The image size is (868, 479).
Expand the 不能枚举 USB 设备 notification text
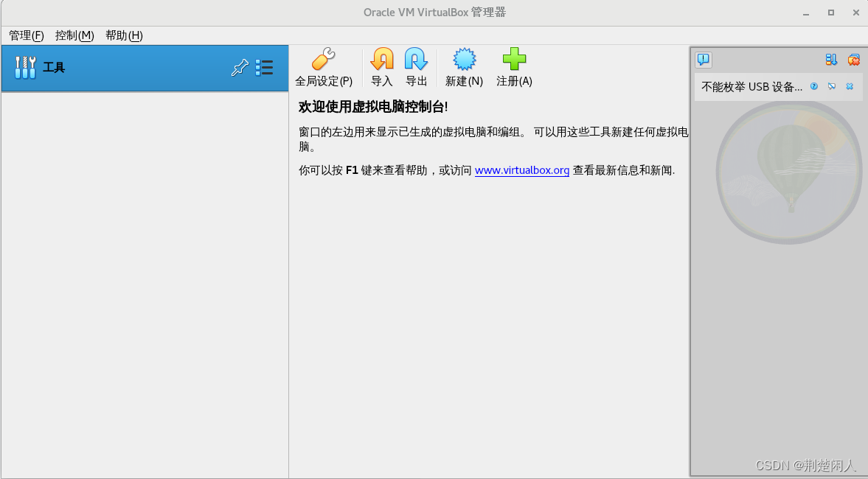click(x=751, y=87)
